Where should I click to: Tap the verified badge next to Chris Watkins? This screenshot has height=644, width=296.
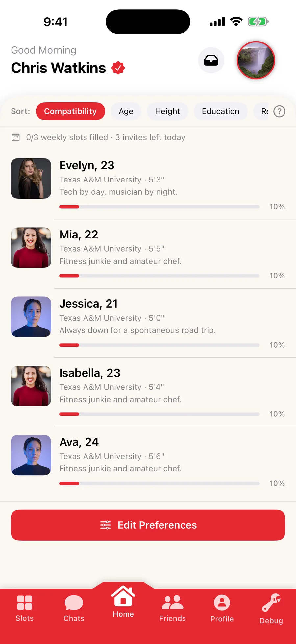tap(118, 68)
